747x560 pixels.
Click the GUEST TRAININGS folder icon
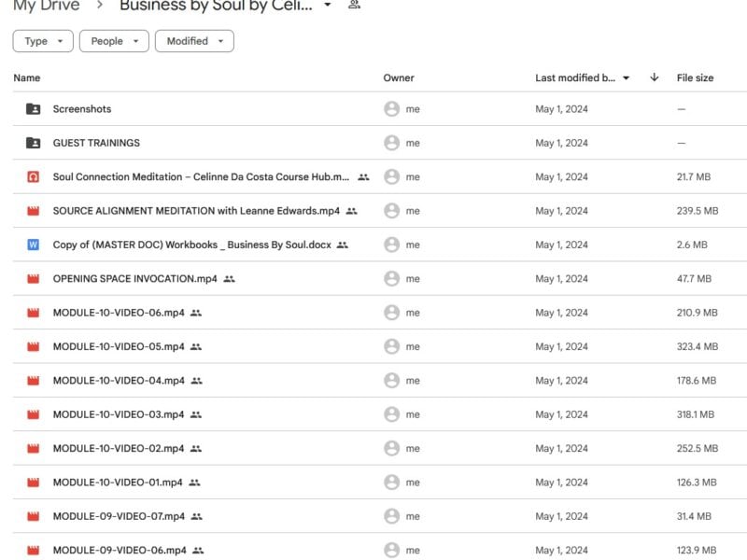(33, 143)
